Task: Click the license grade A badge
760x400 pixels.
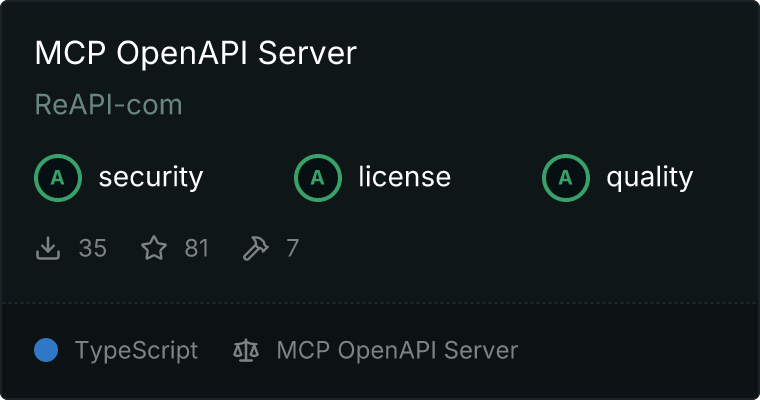Action: pyautogui.click(x=318, y=178)
